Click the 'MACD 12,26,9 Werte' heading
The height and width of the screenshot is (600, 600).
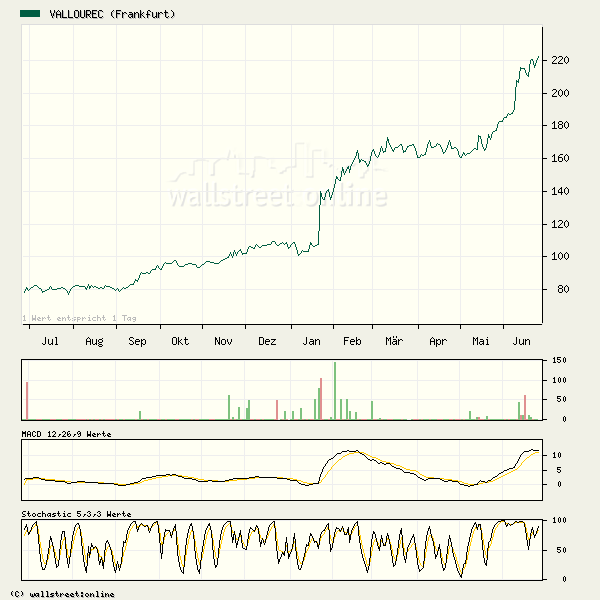tap(66, 434)
